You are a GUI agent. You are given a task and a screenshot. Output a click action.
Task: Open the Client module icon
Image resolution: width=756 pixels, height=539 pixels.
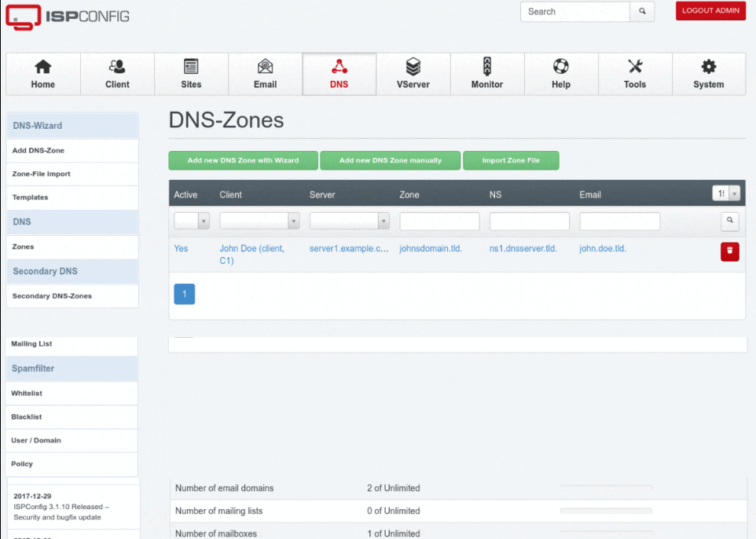117,68
